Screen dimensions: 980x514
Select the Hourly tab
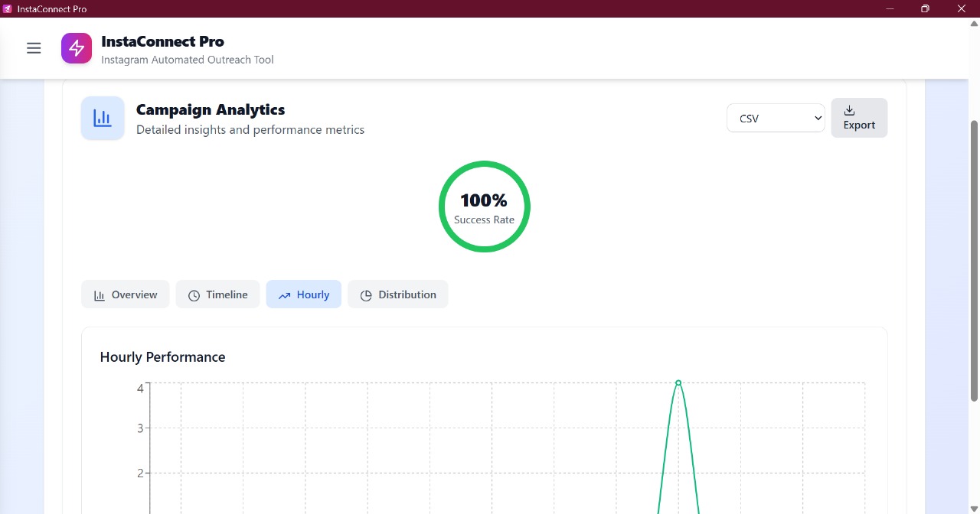tap(304, 294)
